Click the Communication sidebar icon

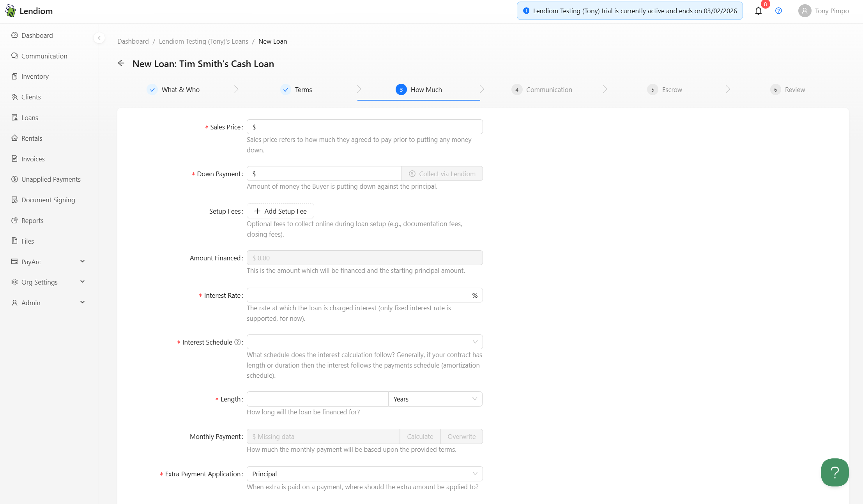[14, 56]
